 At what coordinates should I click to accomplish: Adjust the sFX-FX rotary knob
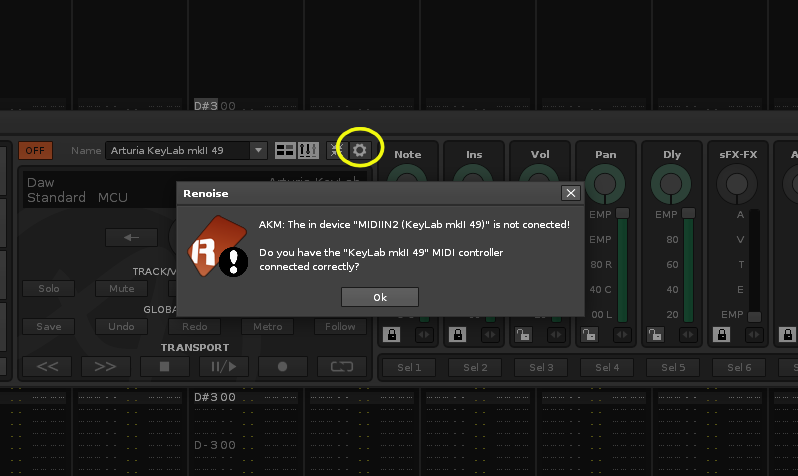coord(737,184)
